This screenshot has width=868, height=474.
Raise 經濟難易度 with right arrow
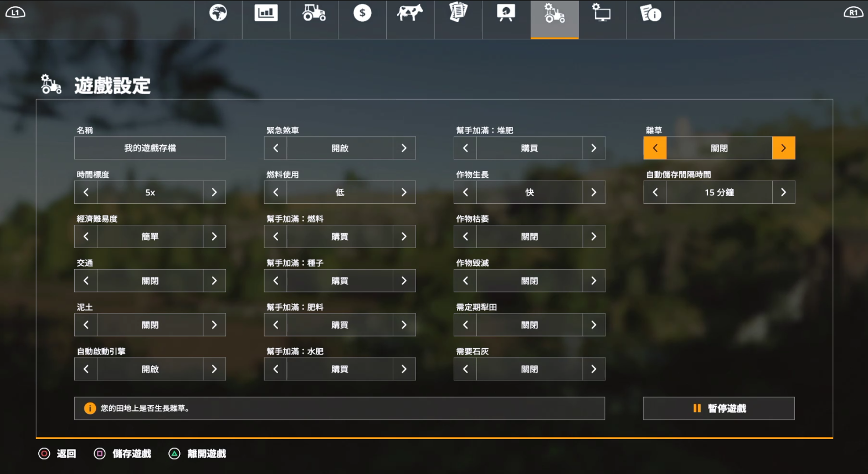pyautogui.click(x=214, y=236)
